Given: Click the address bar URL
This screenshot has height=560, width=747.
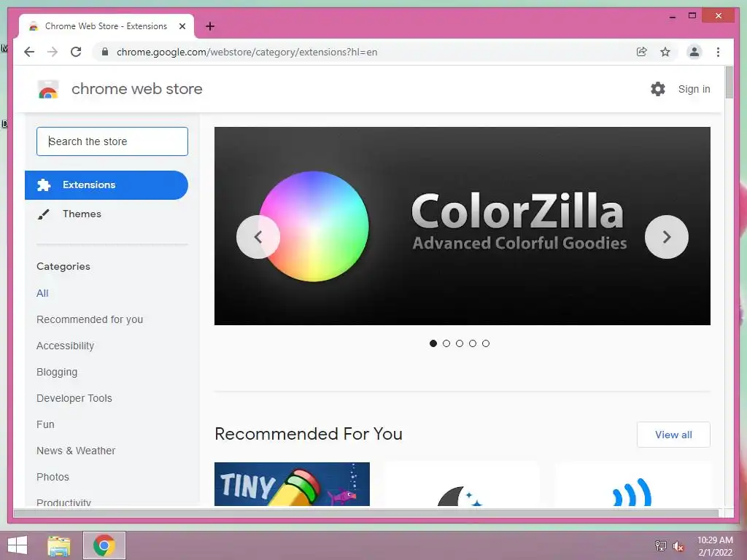Looking at the screenshot, I should point(247,52).
